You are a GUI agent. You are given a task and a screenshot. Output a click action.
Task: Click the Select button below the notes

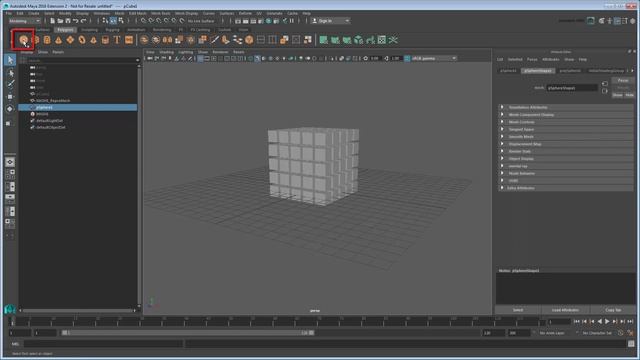coord(518,310)
